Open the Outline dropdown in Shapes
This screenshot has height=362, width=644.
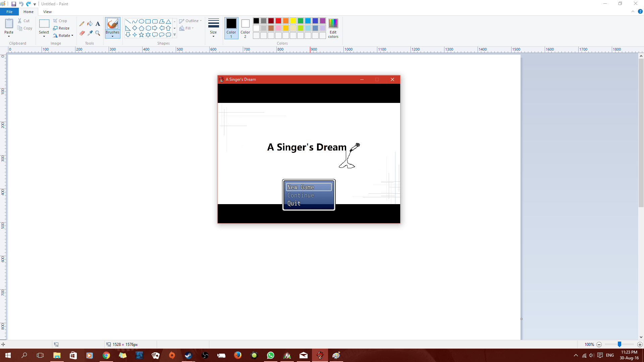[190, 20]
